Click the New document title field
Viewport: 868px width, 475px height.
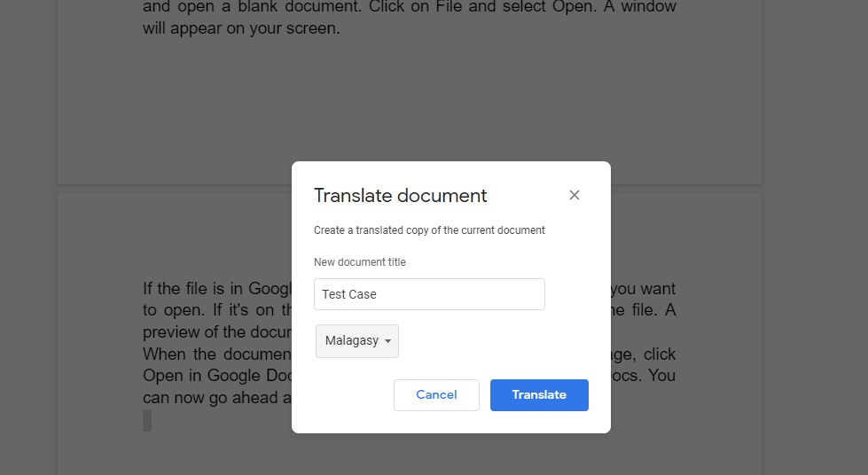(x=429, y=294)
